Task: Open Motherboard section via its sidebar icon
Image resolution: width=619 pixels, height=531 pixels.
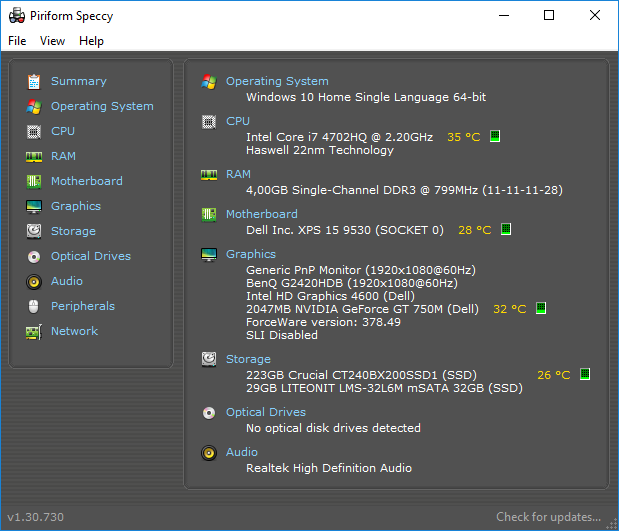Action: click(34, 181)
